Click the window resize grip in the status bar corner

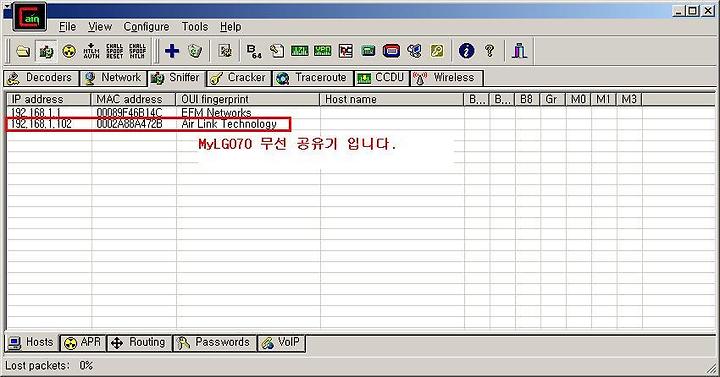pyautogui.click(x=712, y=369)
